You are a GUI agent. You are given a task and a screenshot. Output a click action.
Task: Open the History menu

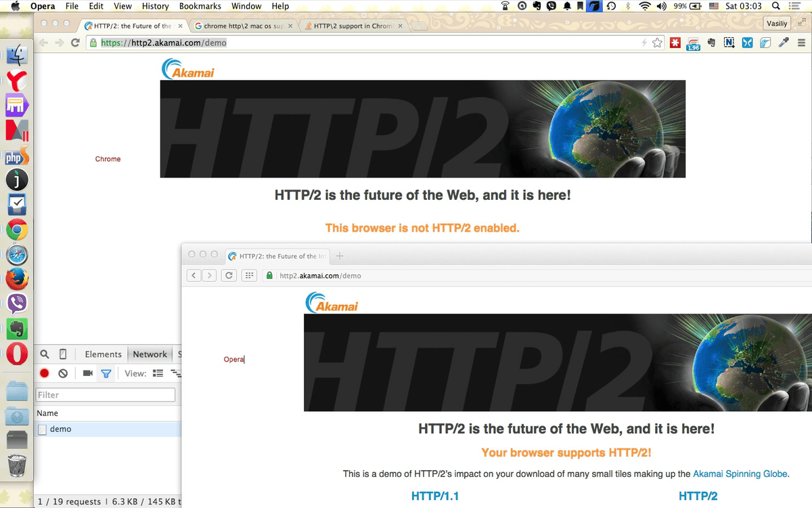[x=156, y=6]
